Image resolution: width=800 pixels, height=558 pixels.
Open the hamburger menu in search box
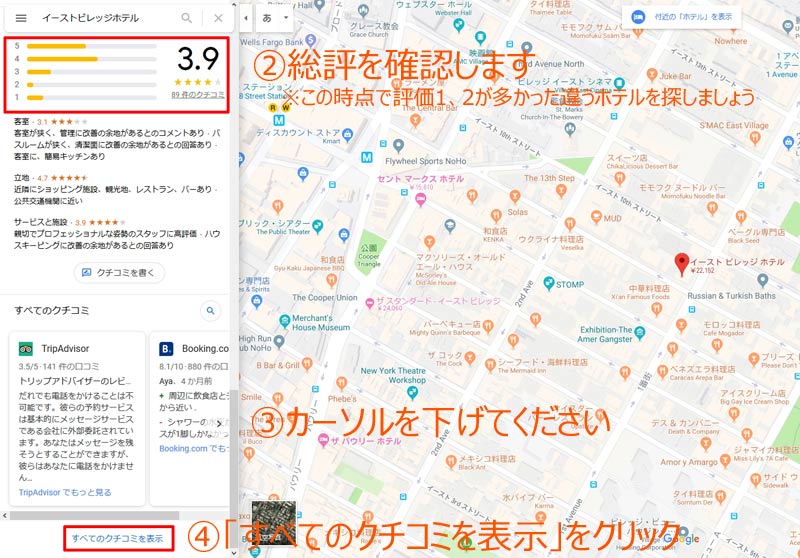coord(21,18)
